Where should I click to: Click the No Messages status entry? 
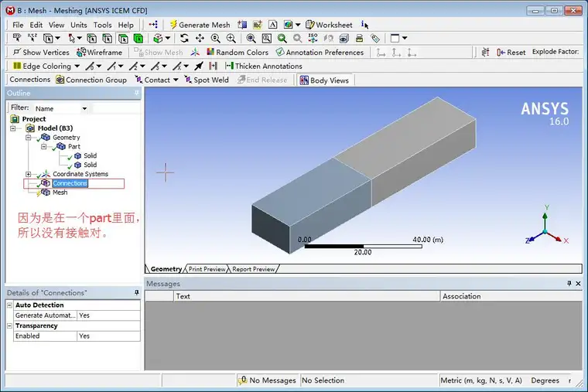point(268,380)
